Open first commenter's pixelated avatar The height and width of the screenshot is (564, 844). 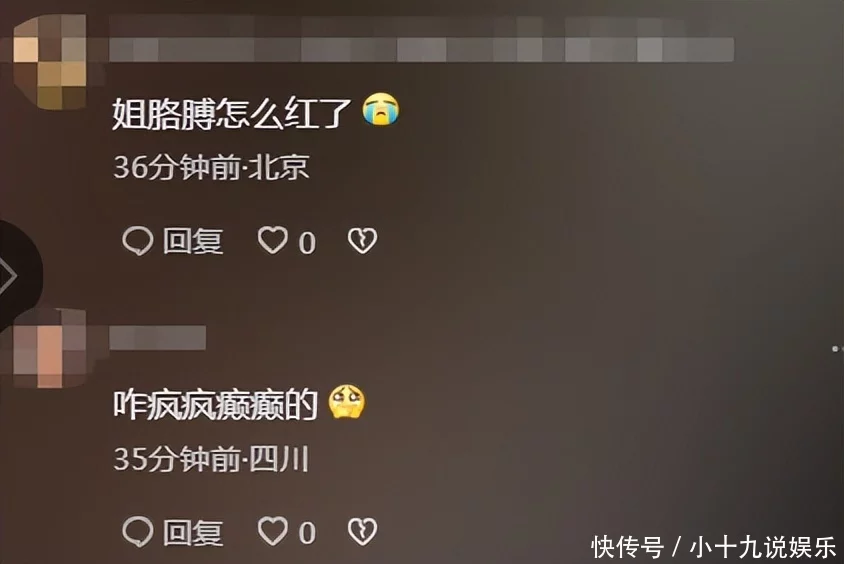click(49, 62)
